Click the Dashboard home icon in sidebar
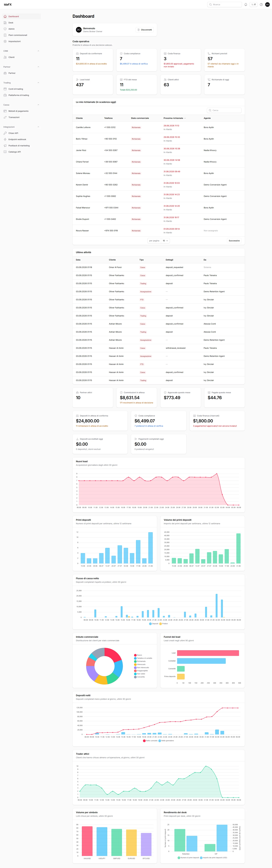 pyautogui.click(x=5, y=17)
